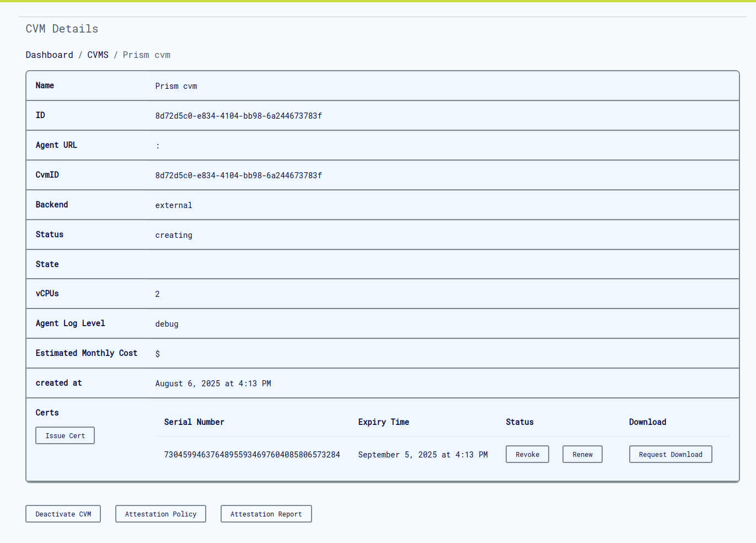Click the 'Estimated Monthly Cost' label
The image size is (756, 543).
[x=87, y=353]
